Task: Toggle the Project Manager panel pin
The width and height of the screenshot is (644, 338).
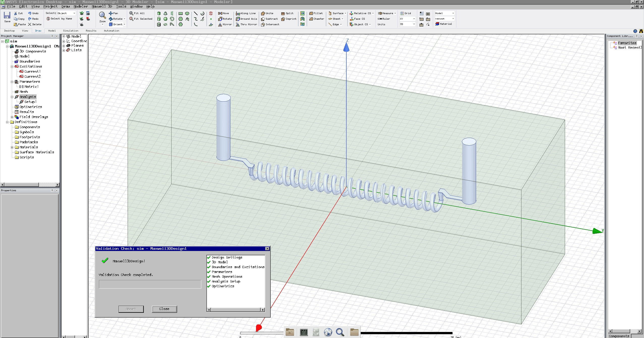Action: click(52, 36)
